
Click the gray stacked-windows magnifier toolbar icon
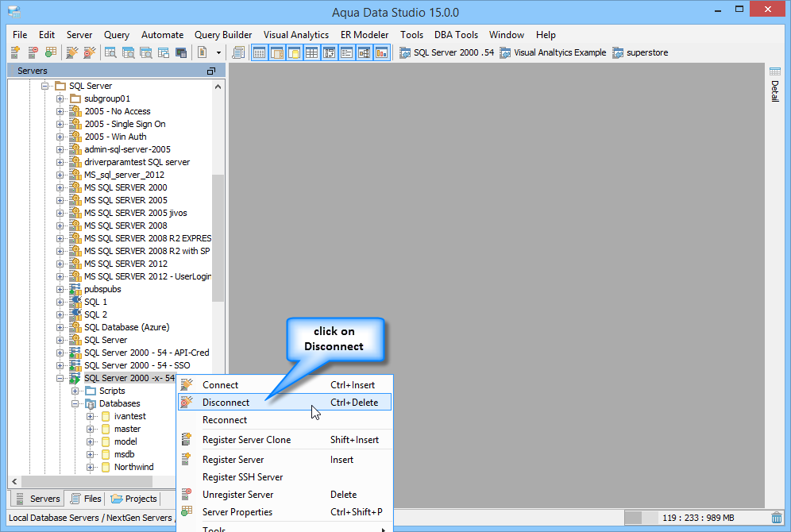pos(146,52)
